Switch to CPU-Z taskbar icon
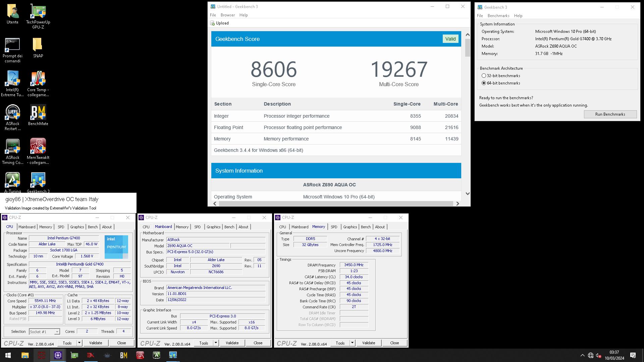644x362 pixels. [x=58, y=355]
